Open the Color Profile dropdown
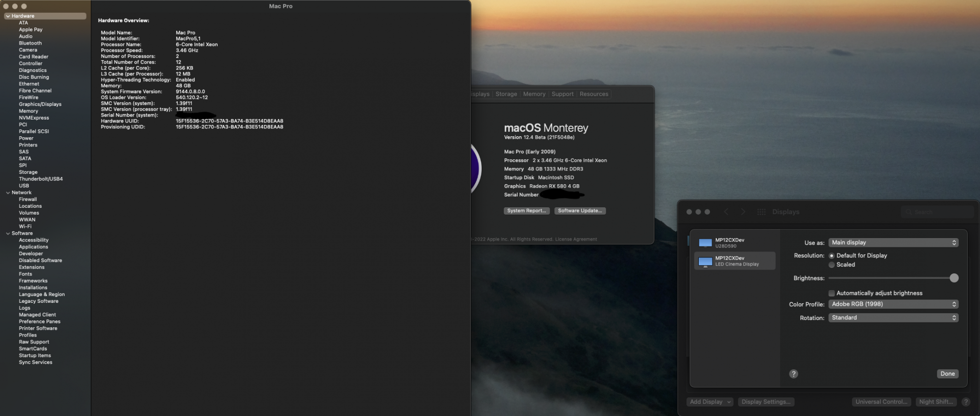The width and height of the screenshot is (980, 416). [893, 304]
